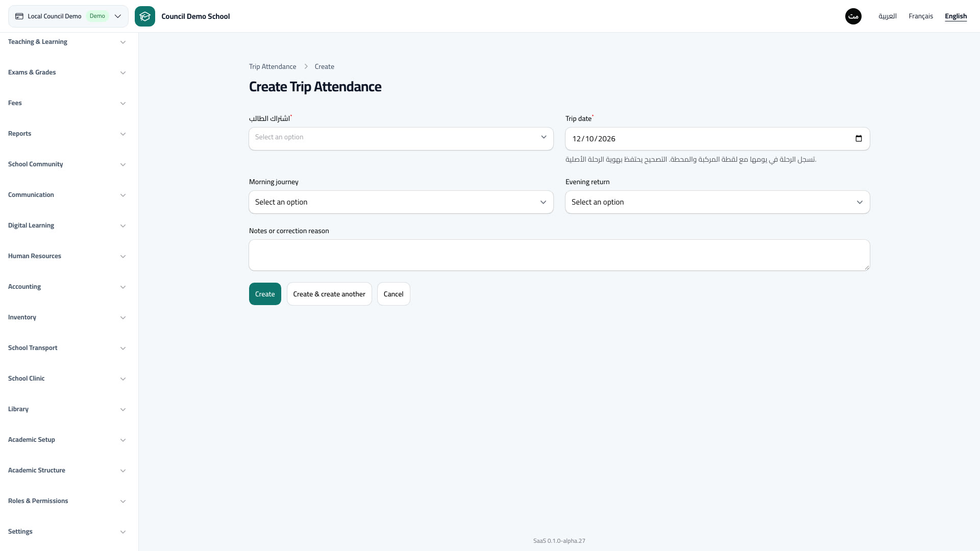
Task: Click the green Create button
Action: [x=265, y=294]
